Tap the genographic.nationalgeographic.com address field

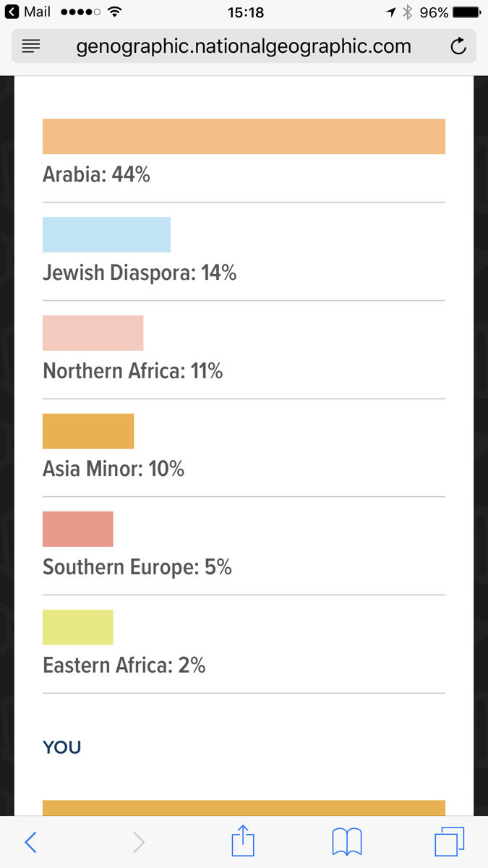(244, 47)
